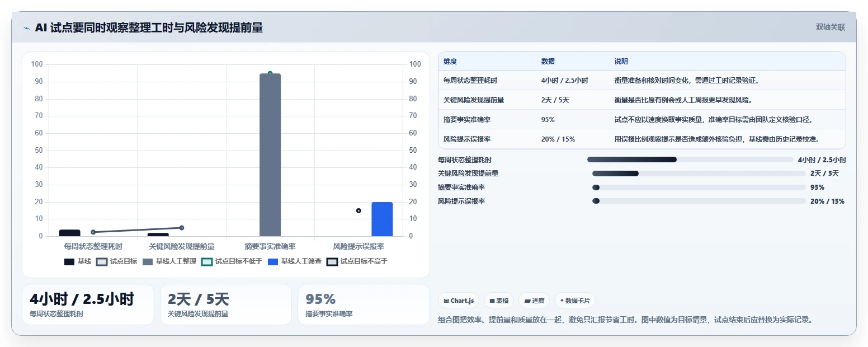Click the title AI 试点要同时观察整理工时与风险发现提前量
This screenshot has height=347, width=868.
click(149, 28)
